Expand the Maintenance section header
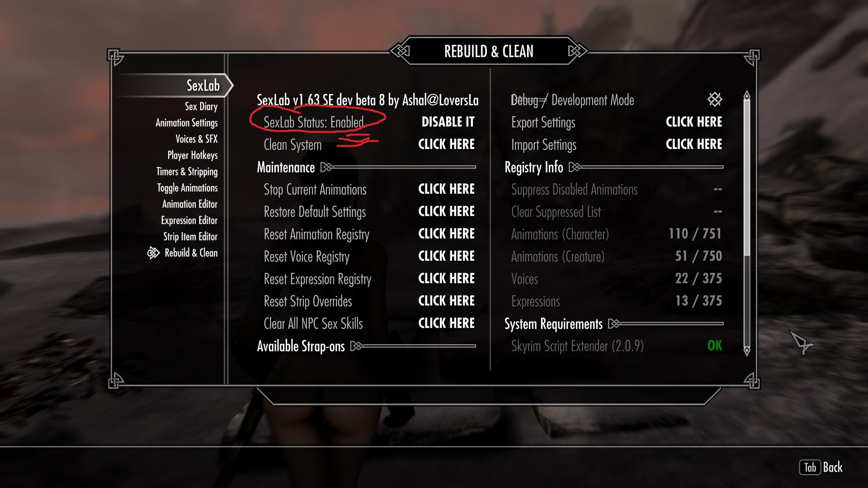The height and width of the screenshot is (488, 868). coord(286,167)
